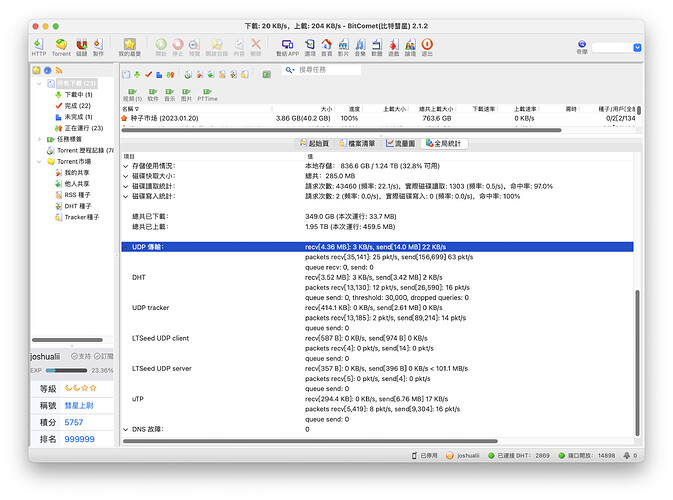Click the 停止 stop toolbar icon
Image resolution: width=673 pixels, height=500 pixels.
point(178,47)
